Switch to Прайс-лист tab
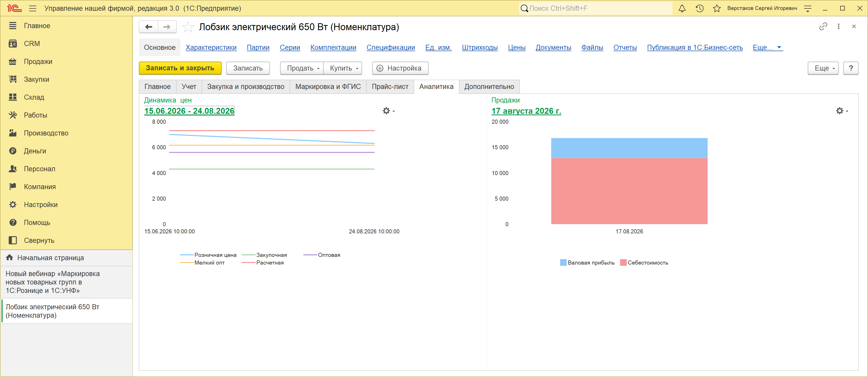 point(390,87)
